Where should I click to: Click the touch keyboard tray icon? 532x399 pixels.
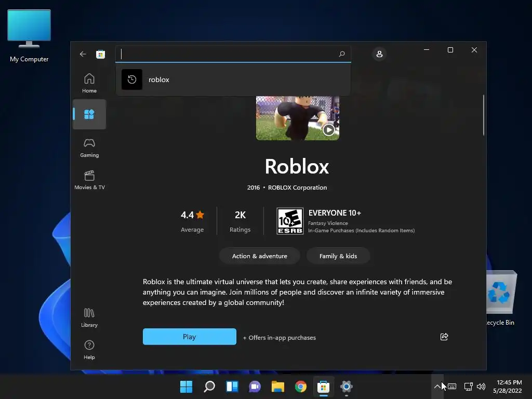pos(452,387)
